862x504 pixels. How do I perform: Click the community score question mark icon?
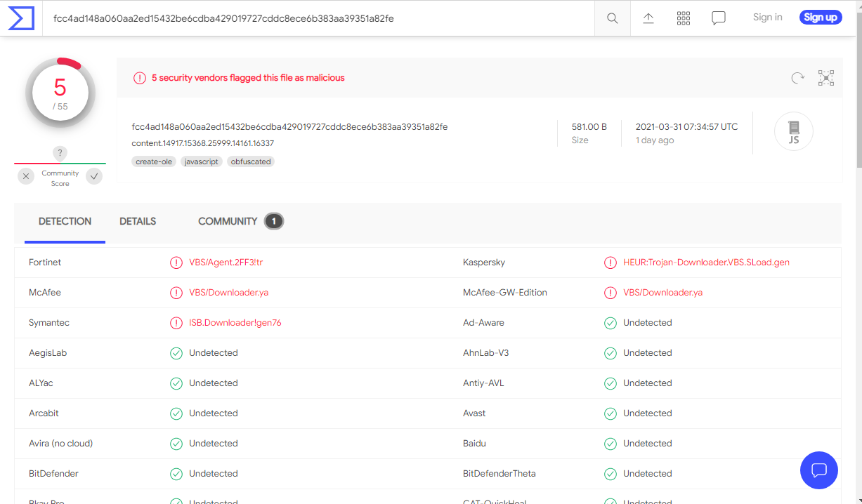tap(60, 153)
